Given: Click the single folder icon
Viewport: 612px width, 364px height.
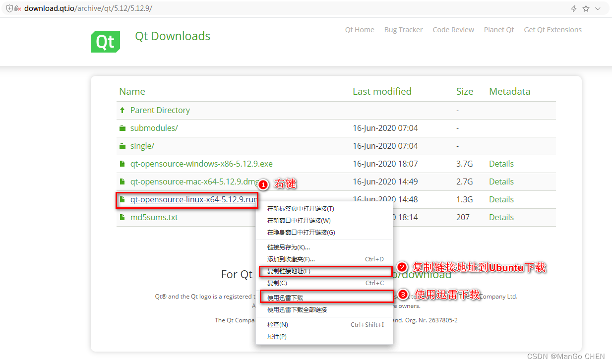Looking at the screenshot, I should [122, 146].
